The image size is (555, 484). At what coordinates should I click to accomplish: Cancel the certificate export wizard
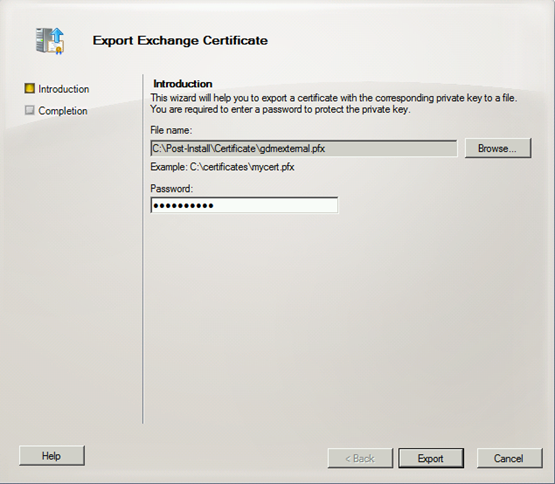click(x=509, y=458)
